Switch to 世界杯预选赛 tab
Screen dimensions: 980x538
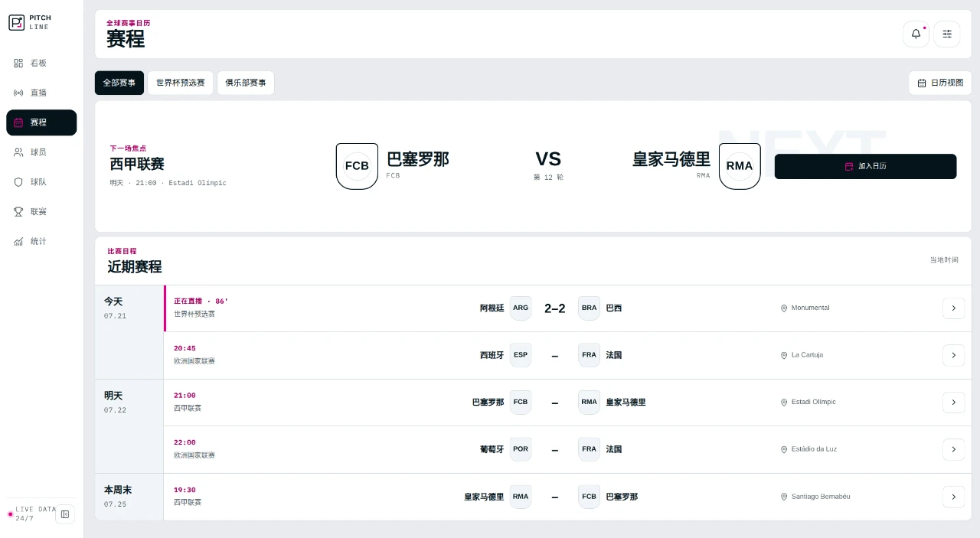[x=181, y=83]
